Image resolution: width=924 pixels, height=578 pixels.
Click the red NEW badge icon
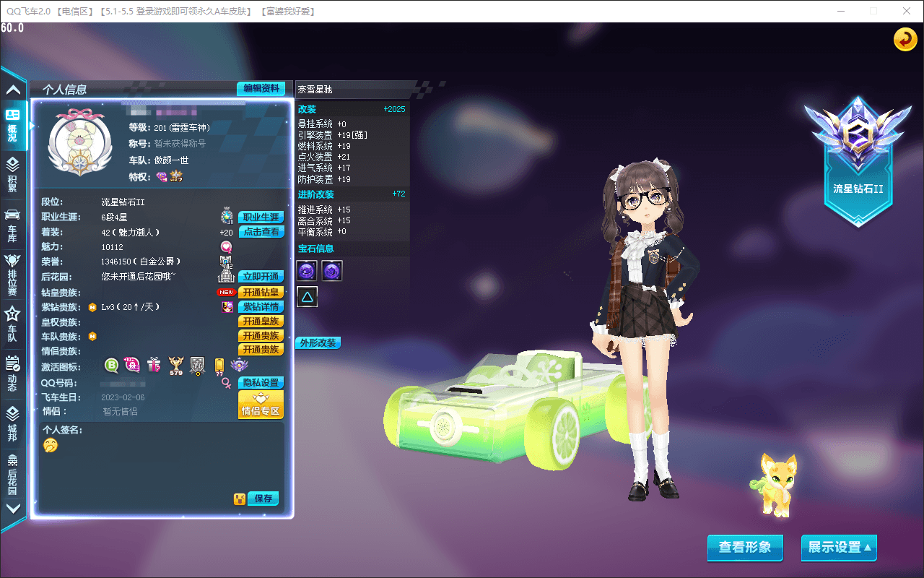pyautogui.click(x=227, y=293)
